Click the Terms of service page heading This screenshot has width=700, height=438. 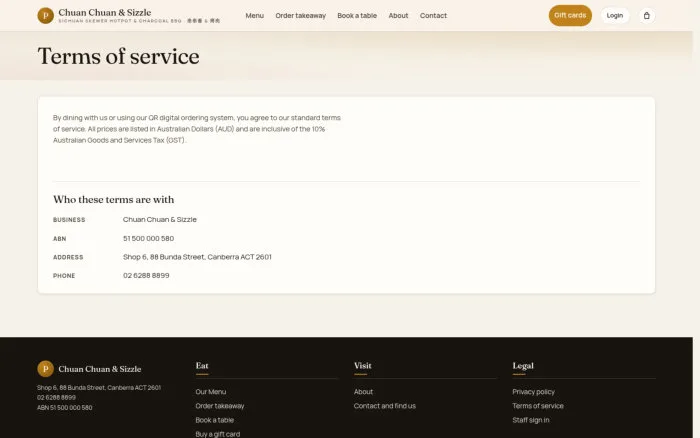[x=119, y=56]
